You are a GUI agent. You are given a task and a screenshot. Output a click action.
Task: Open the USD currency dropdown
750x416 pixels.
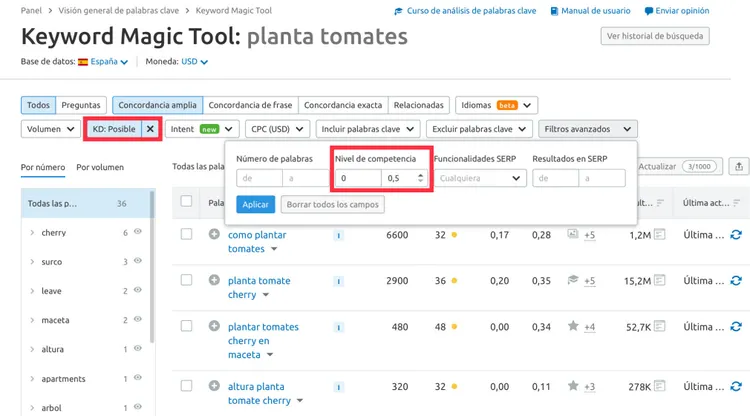[x=194, y=62]
